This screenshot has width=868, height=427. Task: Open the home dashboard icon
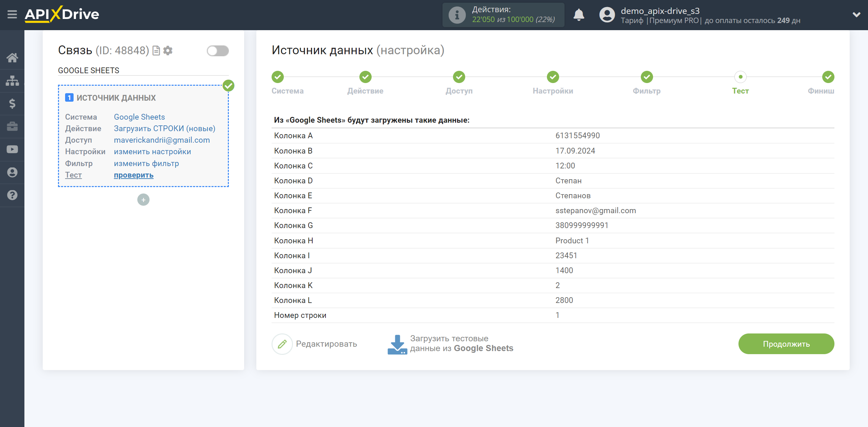coord(12,58)
